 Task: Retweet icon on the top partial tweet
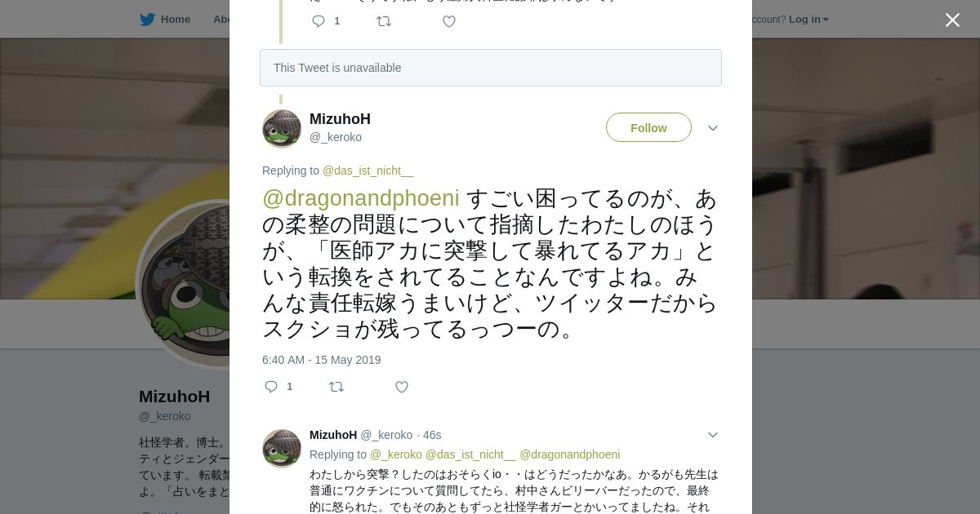coord(384,21)
